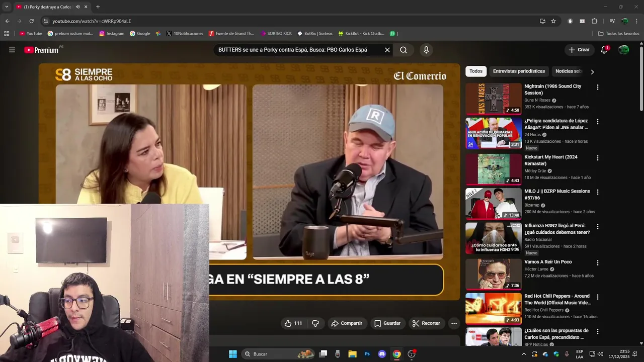Go back in browser
Screen dimensions: 644x362
pyautogui.click(x=7, y=21)
